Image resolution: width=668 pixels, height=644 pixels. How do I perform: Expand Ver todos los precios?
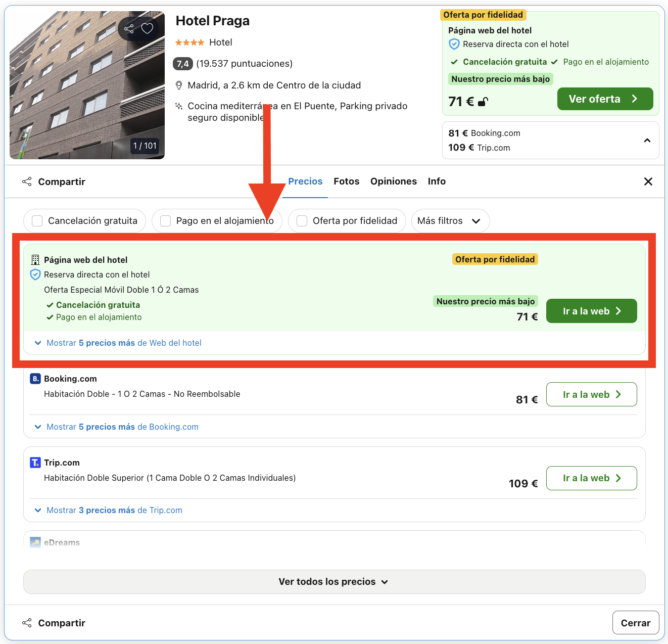pyautogui.click(x=334, y=582)
